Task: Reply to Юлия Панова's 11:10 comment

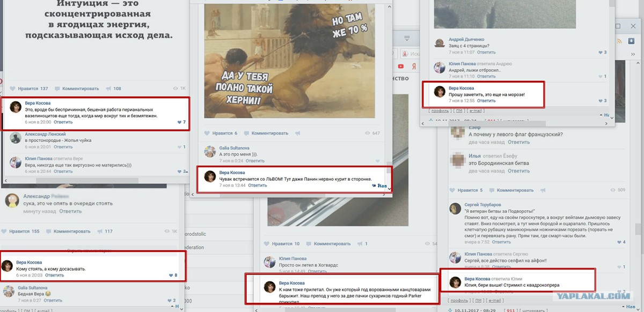Action: [x=486, y=76]
